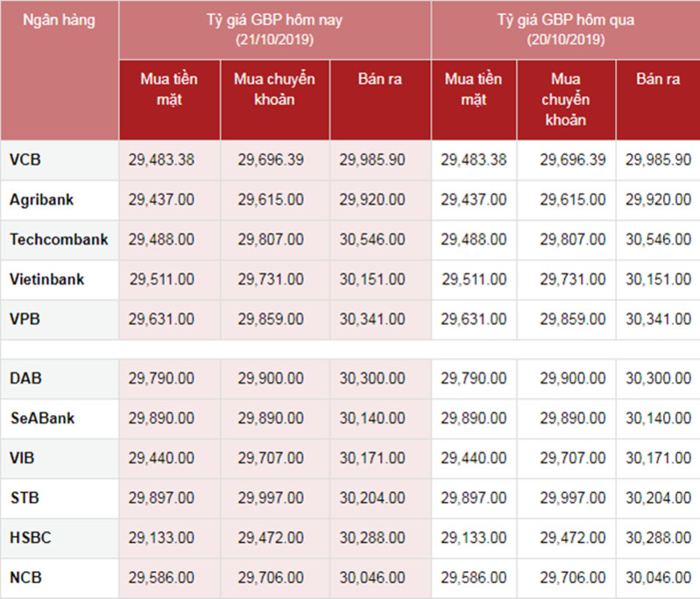Select the Tỷ giá GBP hôm qua header
This screenshot has height=599, width=700.
[x=566, y=30]
